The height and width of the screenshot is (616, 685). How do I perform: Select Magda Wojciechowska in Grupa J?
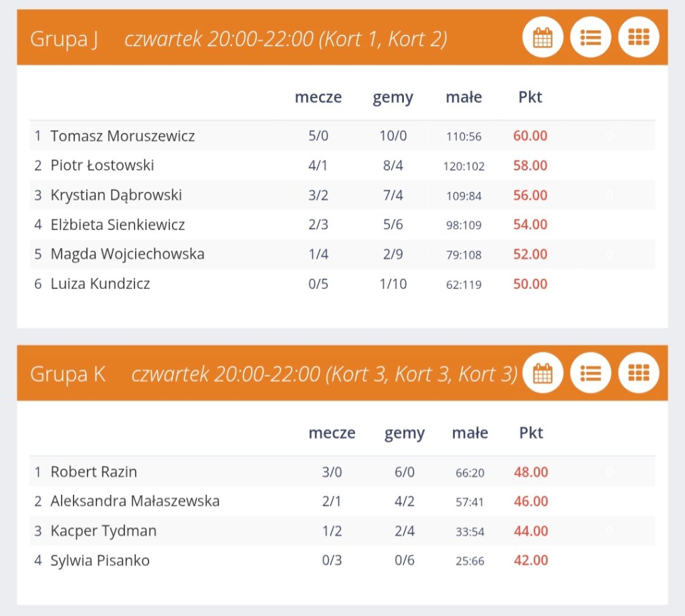127,254
